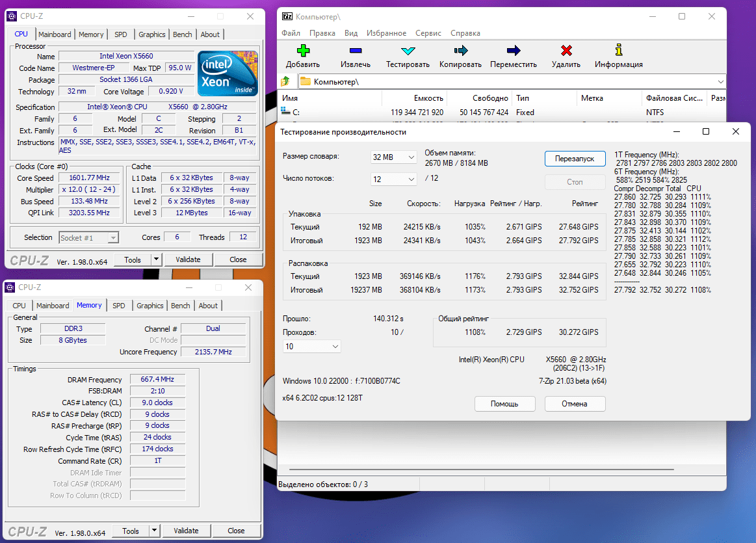Click the Емкость column header
The width and height of the screenshot is (756, 543).
point(415,98)
